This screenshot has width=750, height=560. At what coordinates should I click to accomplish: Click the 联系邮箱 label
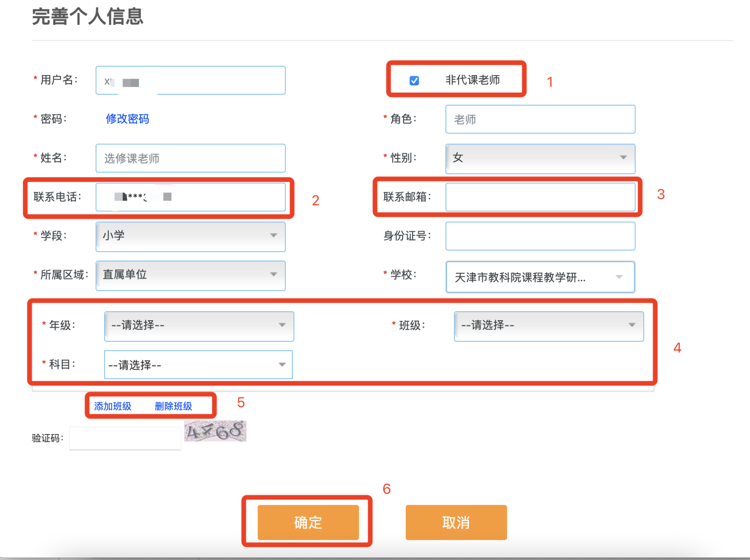pos(407,197)
